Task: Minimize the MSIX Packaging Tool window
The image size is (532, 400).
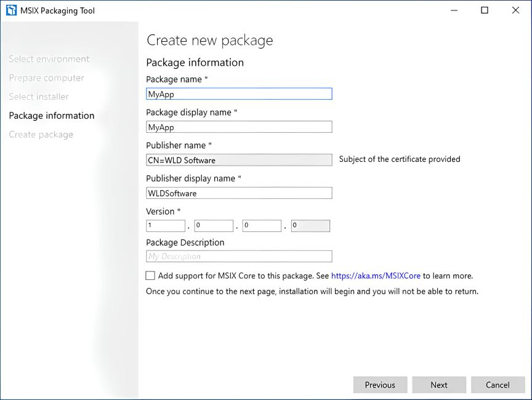Action: (454, 10)
